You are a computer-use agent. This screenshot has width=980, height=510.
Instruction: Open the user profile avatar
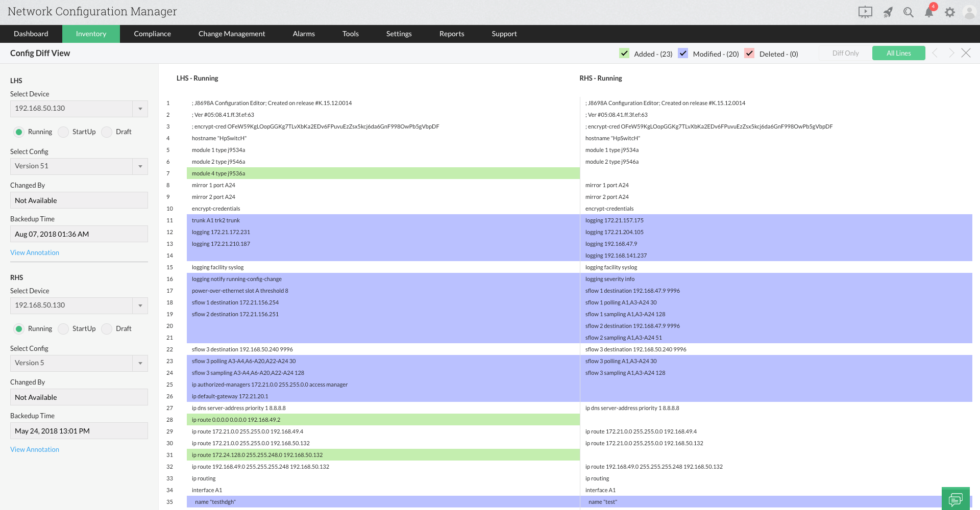pyautogui.click(x=969, y=12)
